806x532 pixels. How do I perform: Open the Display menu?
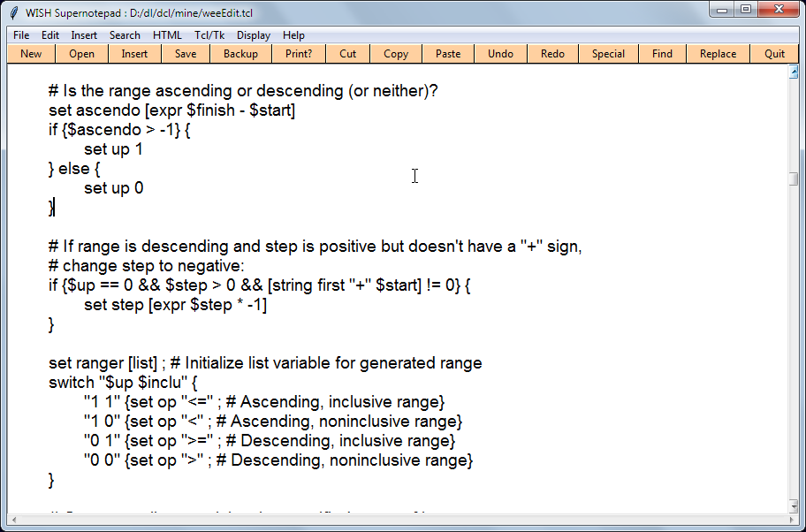(x=254, y=35)
